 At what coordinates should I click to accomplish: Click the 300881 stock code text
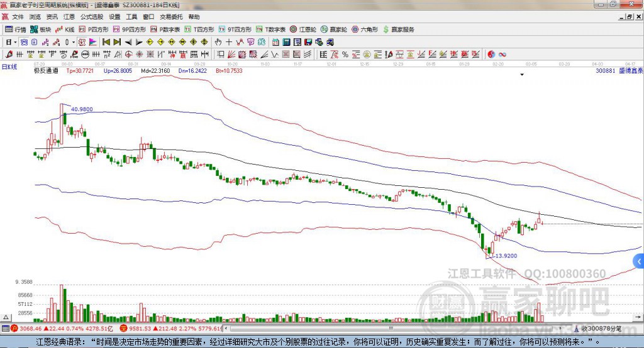pos(606,70)
